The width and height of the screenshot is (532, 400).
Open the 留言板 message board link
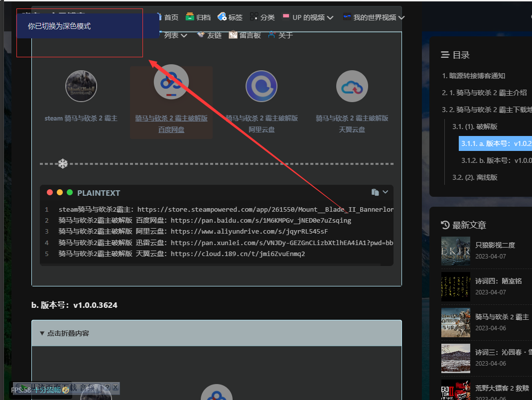(245, 35)
